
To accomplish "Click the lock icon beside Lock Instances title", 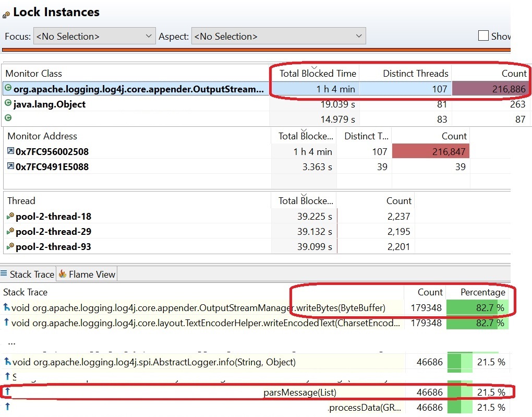I will coord(6,12).
